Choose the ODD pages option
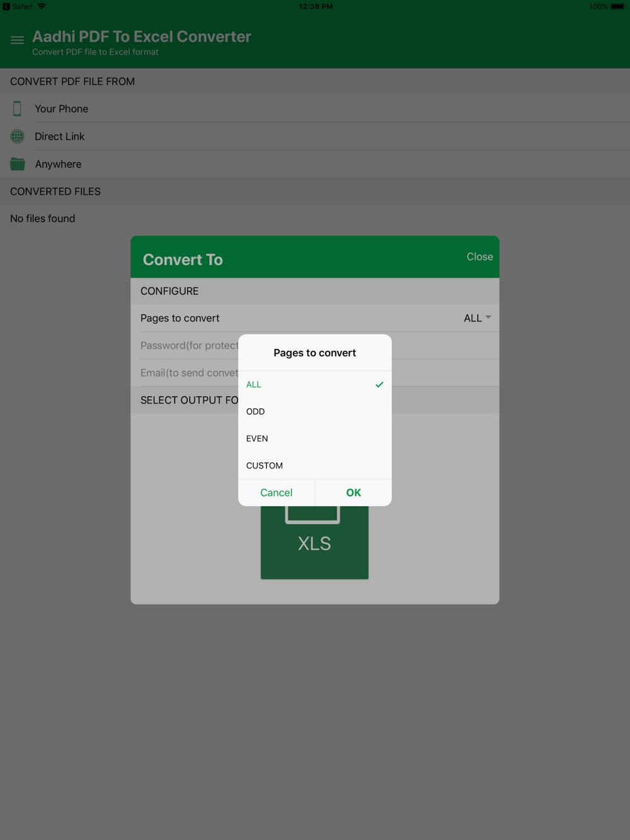This screenshot has height=840, width=630. click(315, 411)
